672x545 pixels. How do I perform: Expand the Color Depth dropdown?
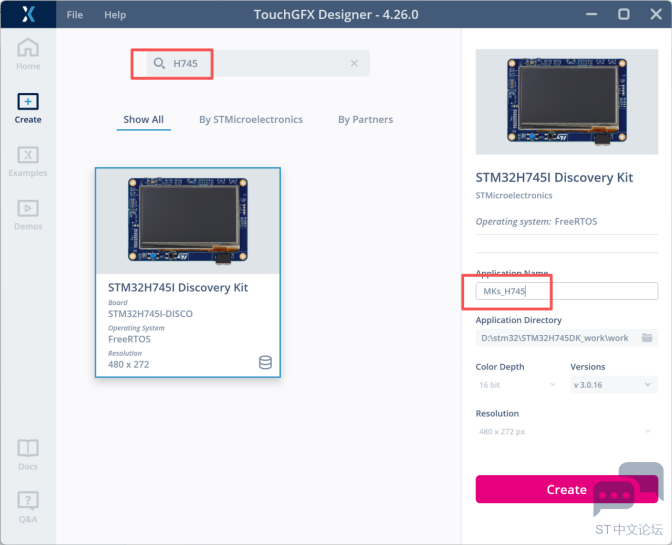tap(516, 385)
